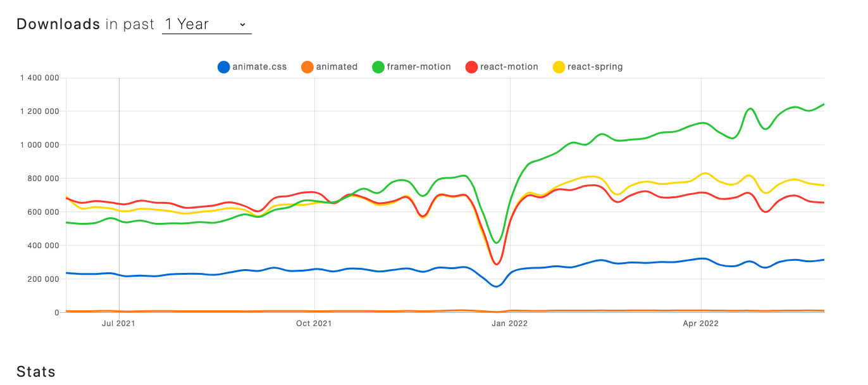
Task: Click the 800 000 y-axis label
Action: (x=43, y=178)
